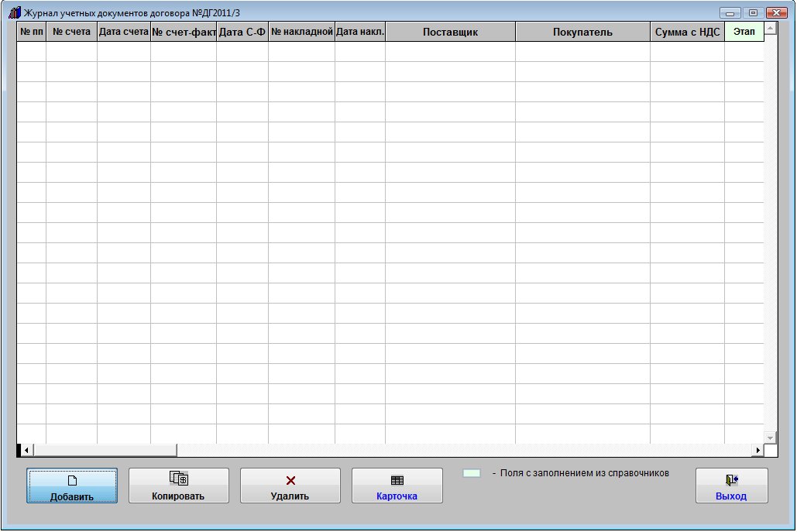The height and width of the screenshot is (532, 797).
Task: Click the Удалить button
Action: pyautogui.click(x=290, y=486)
